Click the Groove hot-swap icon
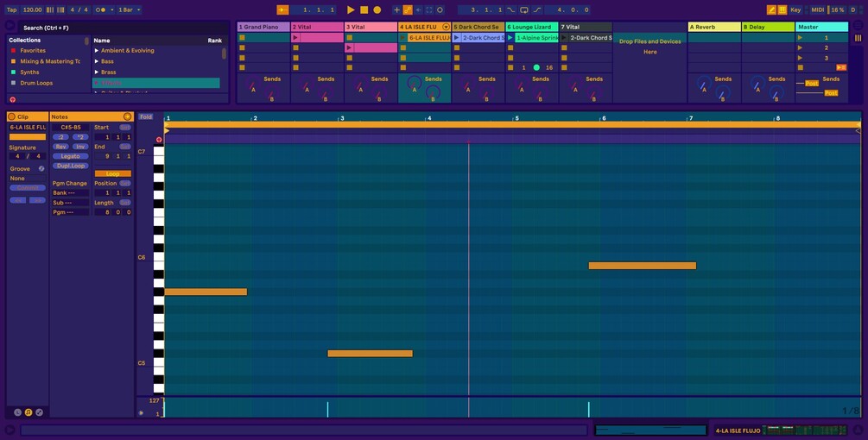 [x=41, y=168]
